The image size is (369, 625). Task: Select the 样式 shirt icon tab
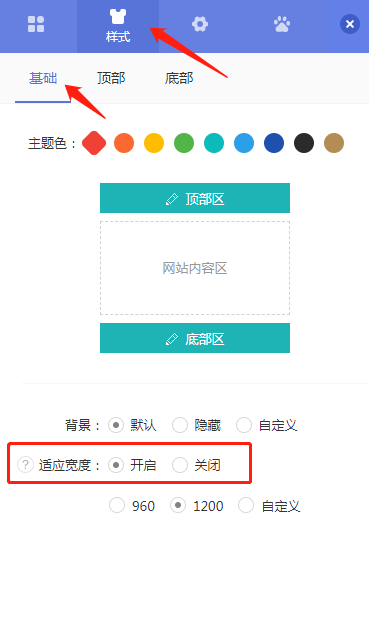(x=118, y=26)
